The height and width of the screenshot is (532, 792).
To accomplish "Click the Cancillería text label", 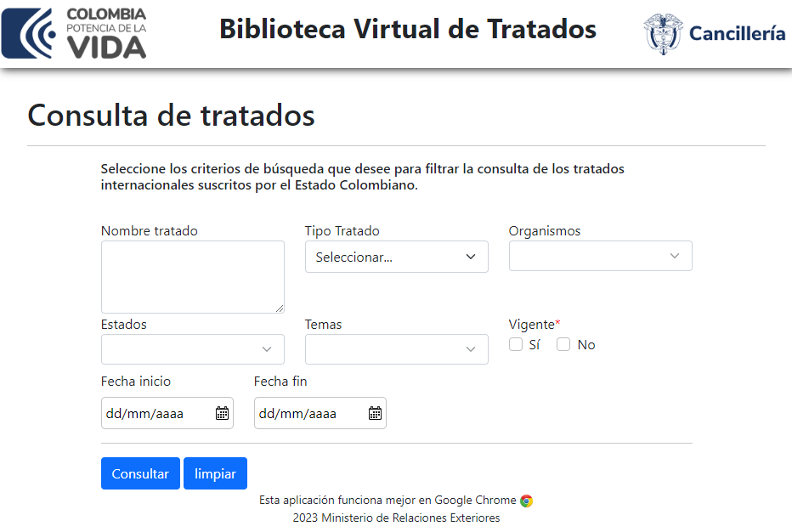I will click(x=737, y=32).
